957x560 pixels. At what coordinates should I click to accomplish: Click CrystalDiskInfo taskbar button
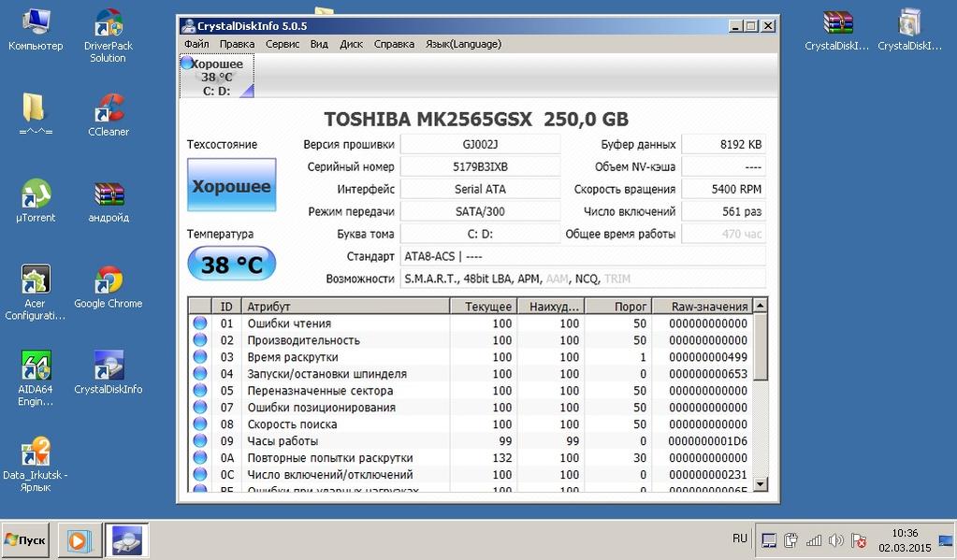click(127, 539)
